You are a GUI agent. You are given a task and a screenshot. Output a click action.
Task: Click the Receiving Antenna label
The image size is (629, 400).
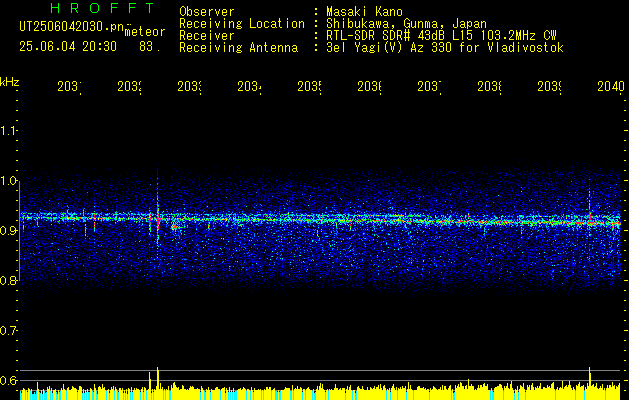[239, 48]
